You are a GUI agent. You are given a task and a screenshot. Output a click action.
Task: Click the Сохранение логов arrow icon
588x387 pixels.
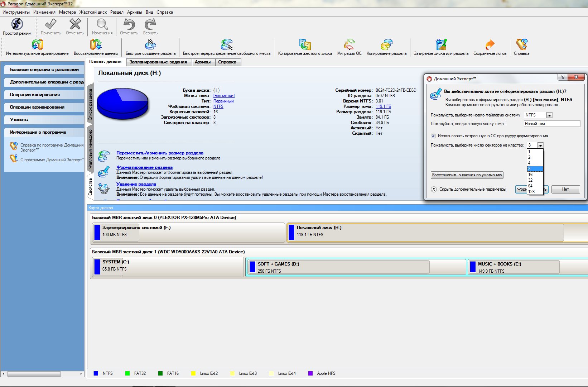point(490,44)
